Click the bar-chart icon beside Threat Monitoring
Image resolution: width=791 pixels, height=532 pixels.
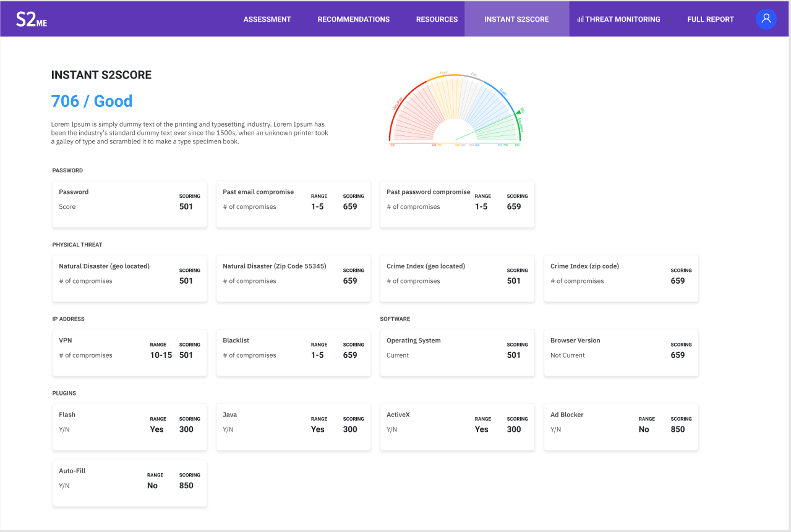pos(579,19)
